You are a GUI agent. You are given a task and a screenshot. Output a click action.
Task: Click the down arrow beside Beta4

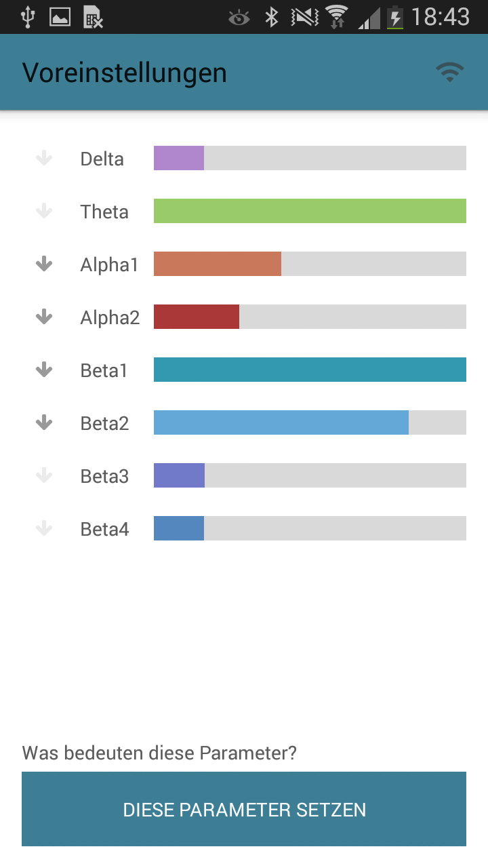pos(44,529)
